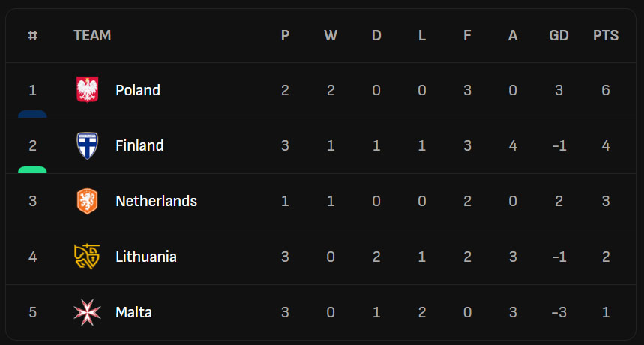Click the W column header
This screenshot has width=644, height=345.
331,36
